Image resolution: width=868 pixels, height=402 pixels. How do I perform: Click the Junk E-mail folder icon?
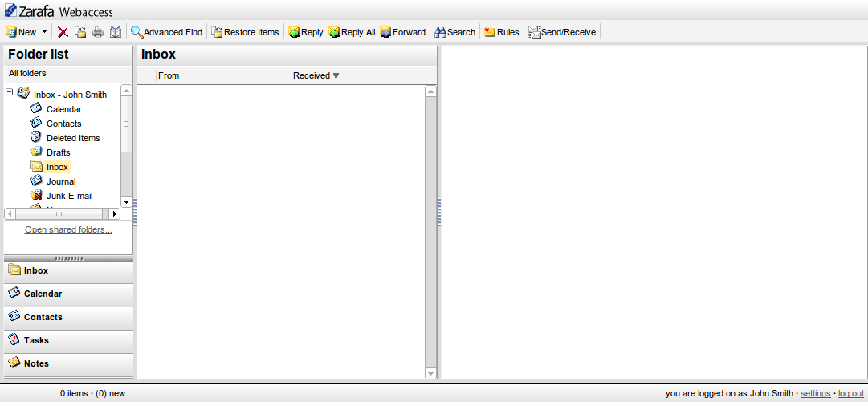tap(35, 195)
